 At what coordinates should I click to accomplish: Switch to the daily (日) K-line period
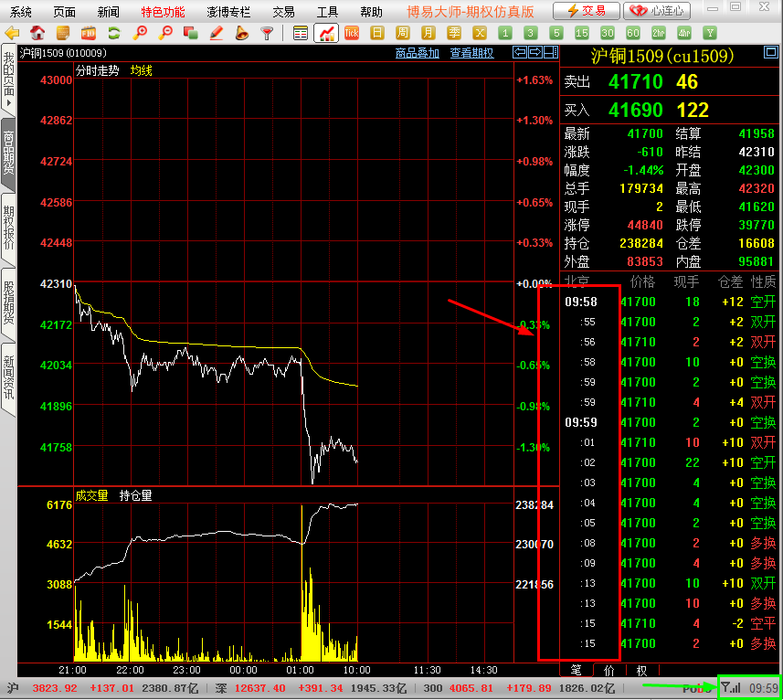[x=377, y=33]
